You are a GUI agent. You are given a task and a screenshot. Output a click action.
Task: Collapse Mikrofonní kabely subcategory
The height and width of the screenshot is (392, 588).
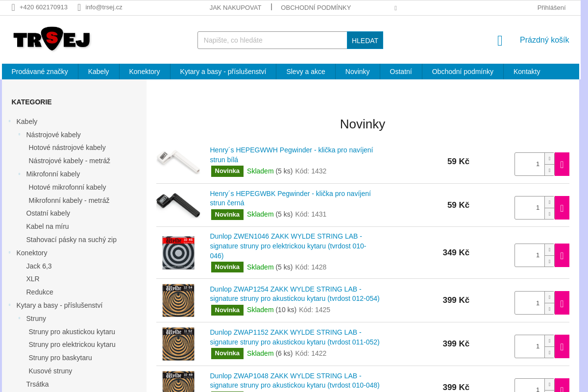pos(19,174)
